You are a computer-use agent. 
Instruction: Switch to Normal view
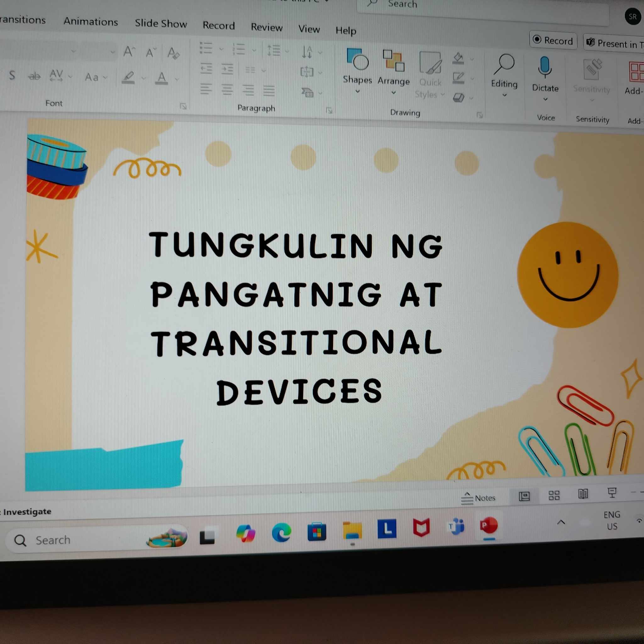click(x=524, y=497)
